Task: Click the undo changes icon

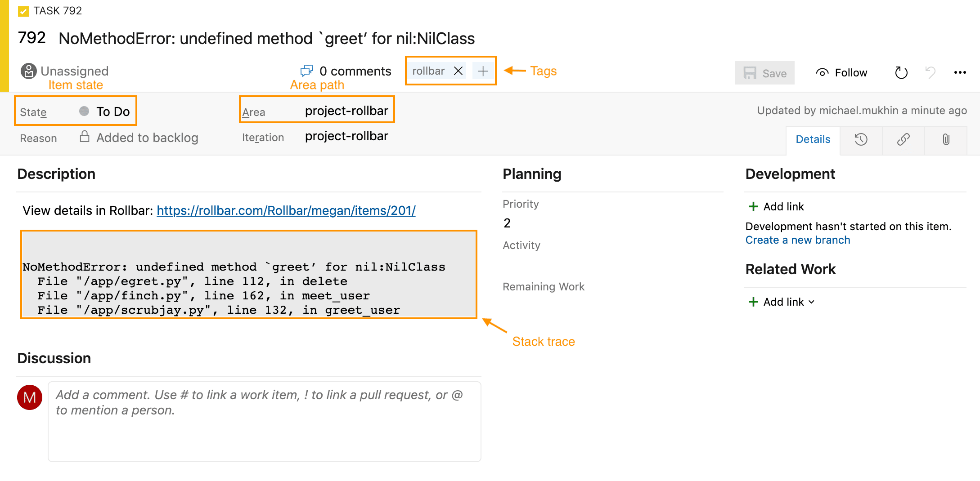Action: 930,72
